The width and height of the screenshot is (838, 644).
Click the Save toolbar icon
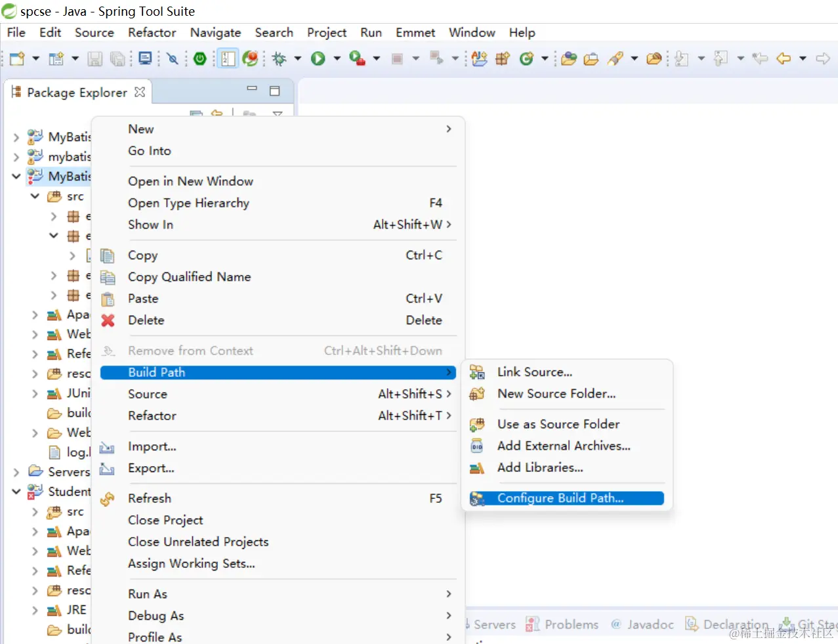tap(95, 58)
